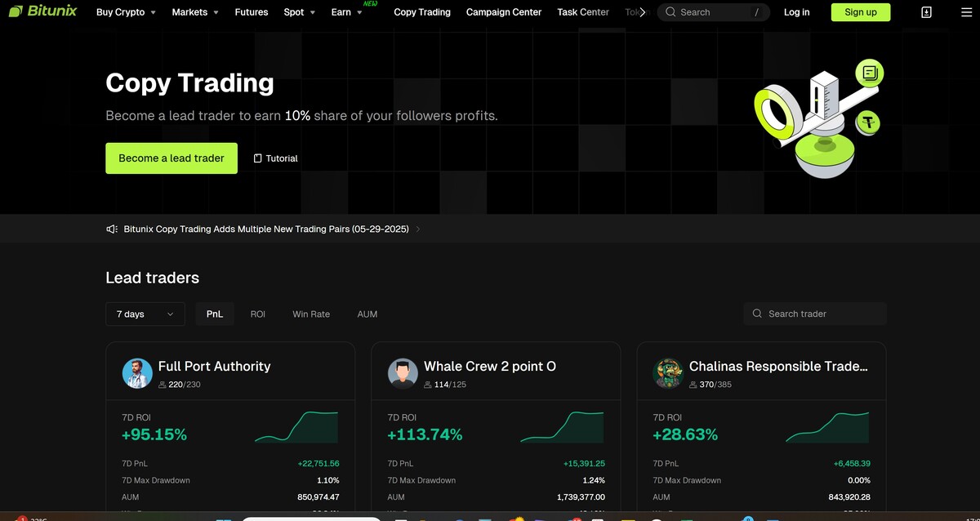The height and width of the screenshot is (521, 980).
Task: Open the Whale Crew 2 point O name
Action: click(490, 367)
